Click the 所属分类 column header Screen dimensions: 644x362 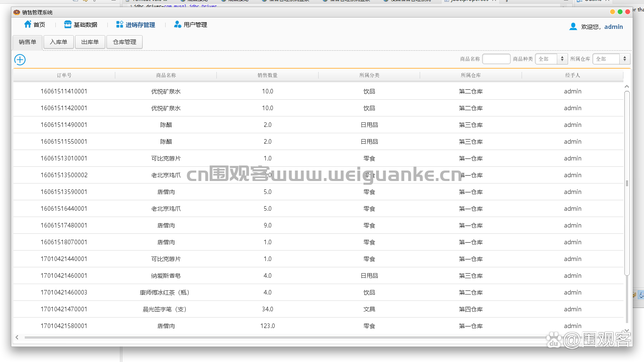point(369,75)
